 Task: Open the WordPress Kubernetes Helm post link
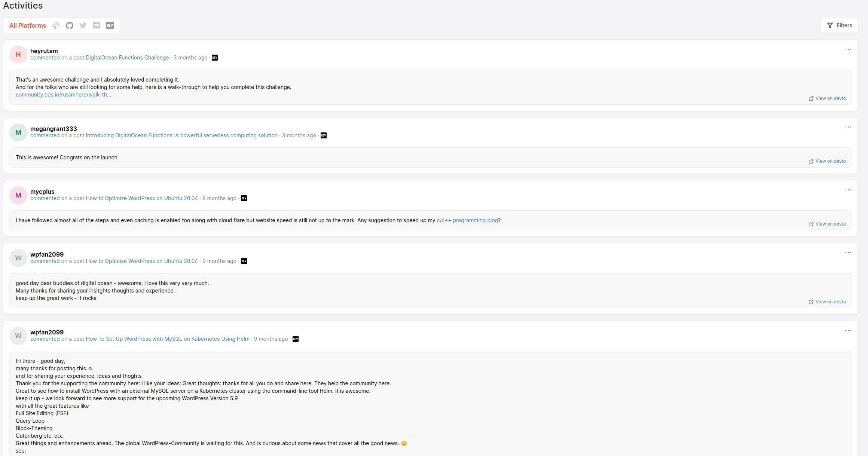[167, 339]
